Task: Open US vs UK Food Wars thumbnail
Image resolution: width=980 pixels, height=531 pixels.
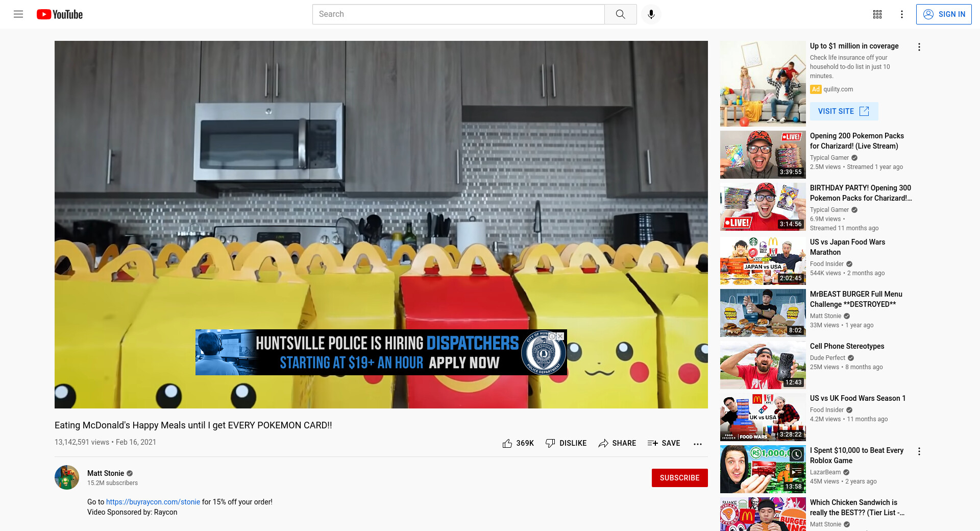Action: pos(763,417)
